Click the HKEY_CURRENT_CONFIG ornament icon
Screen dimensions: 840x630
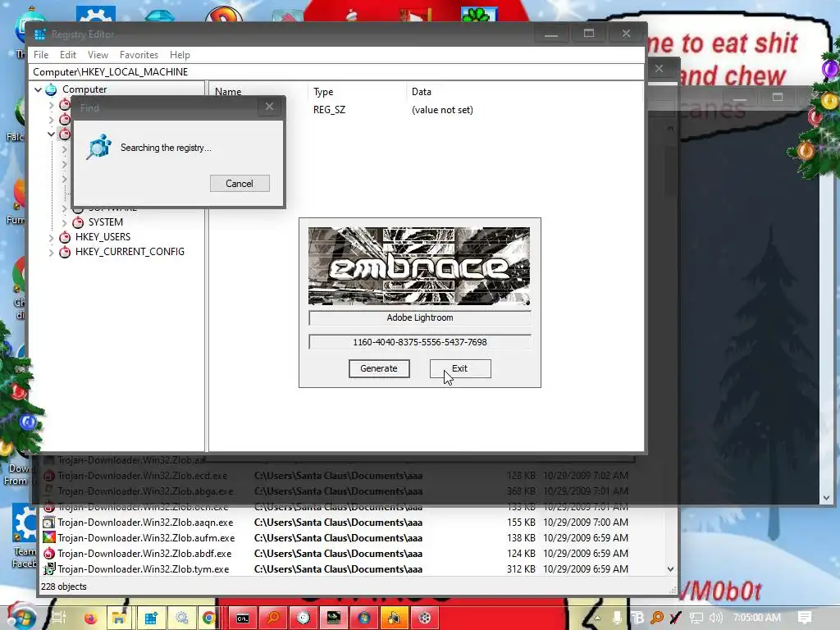65,252
